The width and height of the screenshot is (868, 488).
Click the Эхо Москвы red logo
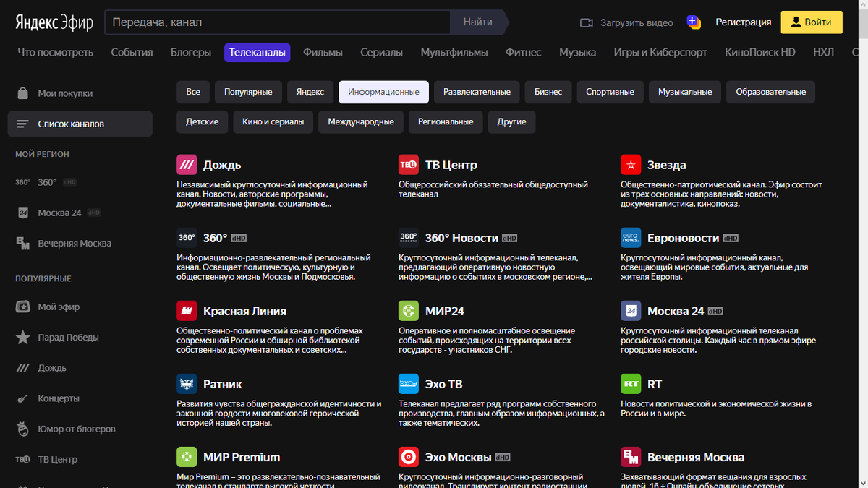click(409, 457)
